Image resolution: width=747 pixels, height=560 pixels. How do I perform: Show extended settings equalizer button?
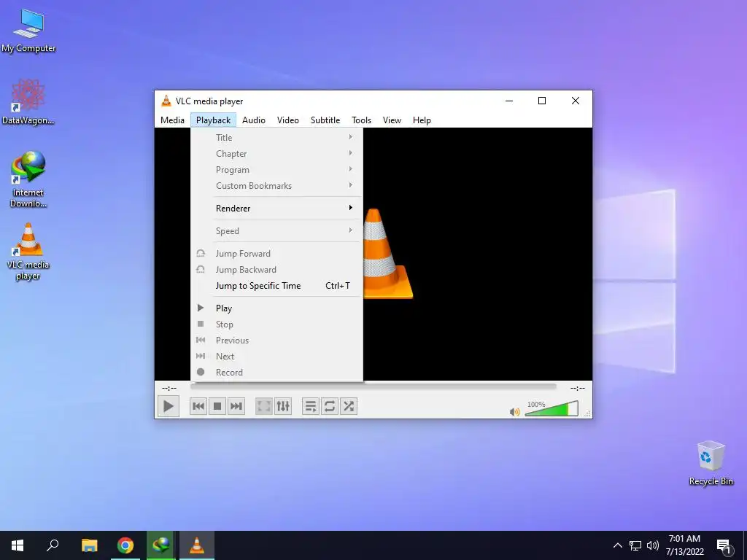coord(283,406)
